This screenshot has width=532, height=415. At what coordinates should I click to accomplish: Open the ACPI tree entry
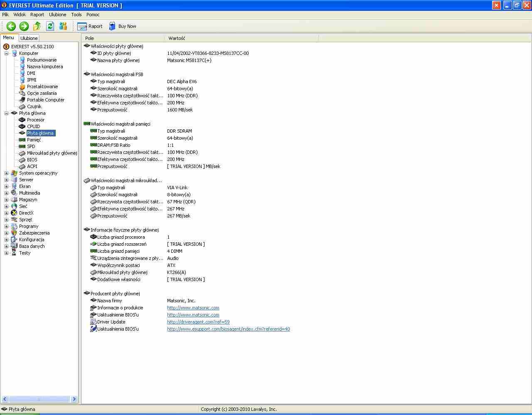coord(32,166)
